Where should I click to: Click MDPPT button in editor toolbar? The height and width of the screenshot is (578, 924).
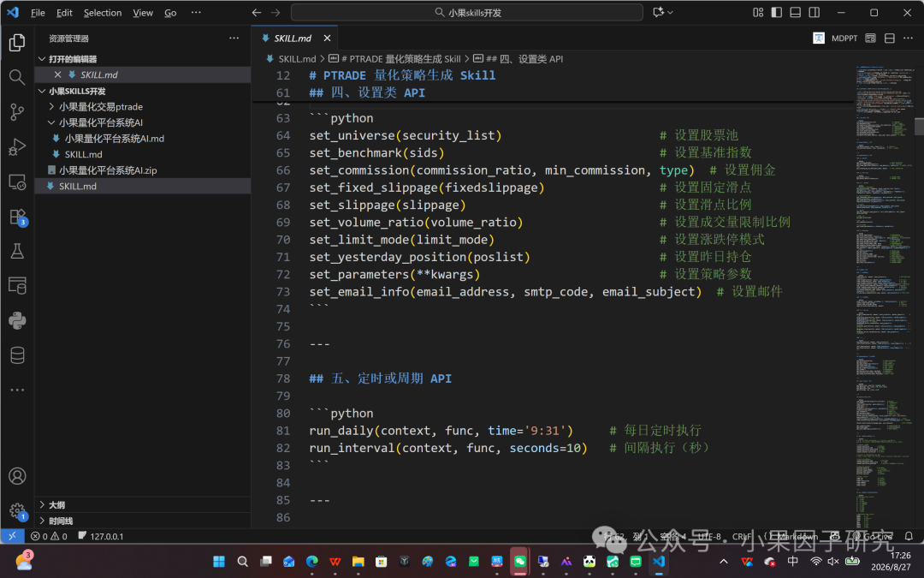pyautogui.click(x=844, y=38)
